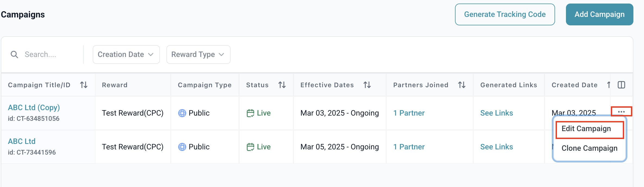
Task: Select Edit Campaign from the menu
Action: (x=586, y=129)
